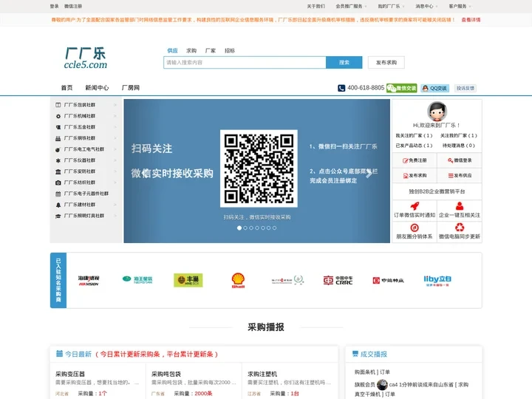Open the 厂厂乐包装社群 category icon
This screenshot has width=532, height=399.
pyautogui.click(x=58, y=105)
